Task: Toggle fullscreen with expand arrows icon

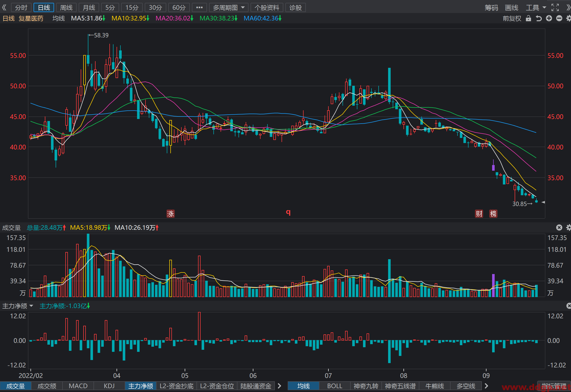Action: click(x=555, y=8)
